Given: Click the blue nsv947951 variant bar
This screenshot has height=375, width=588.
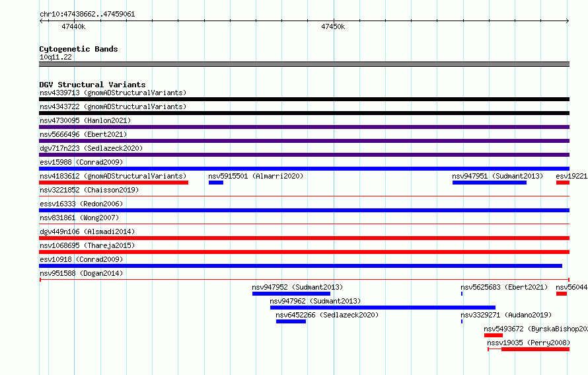Looking at the screenshot, I should [490, 183].
